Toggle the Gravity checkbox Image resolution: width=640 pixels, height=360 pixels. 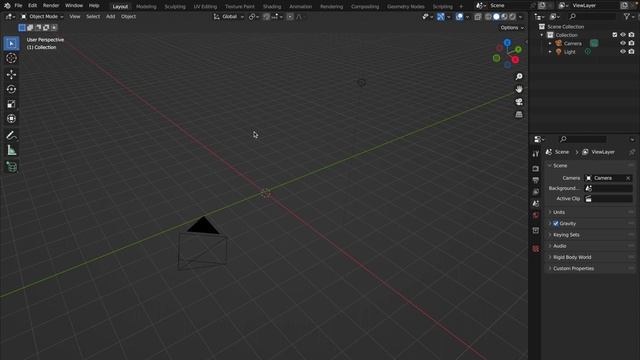[x=556, y=224]
